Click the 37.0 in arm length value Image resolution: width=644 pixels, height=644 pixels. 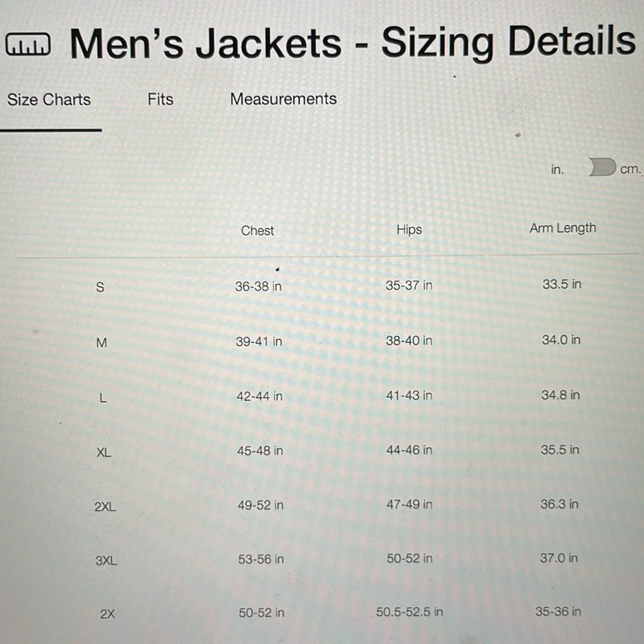558,558
